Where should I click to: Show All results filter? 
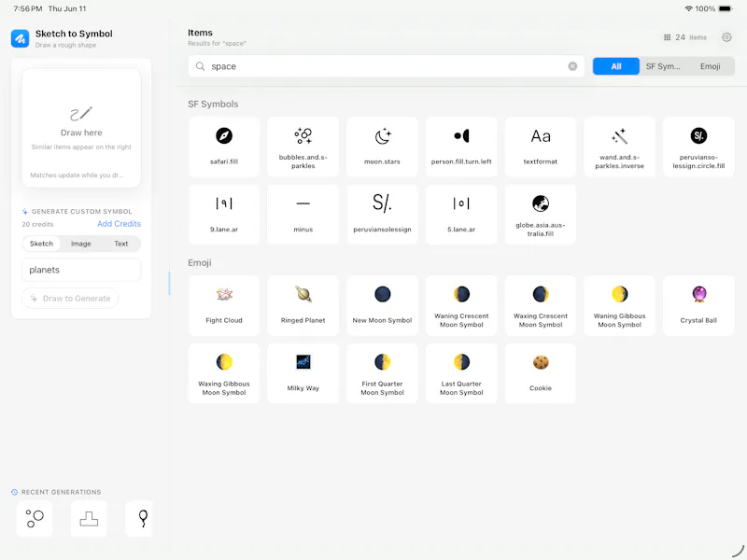pyautogui.click(x=616, y=66)
